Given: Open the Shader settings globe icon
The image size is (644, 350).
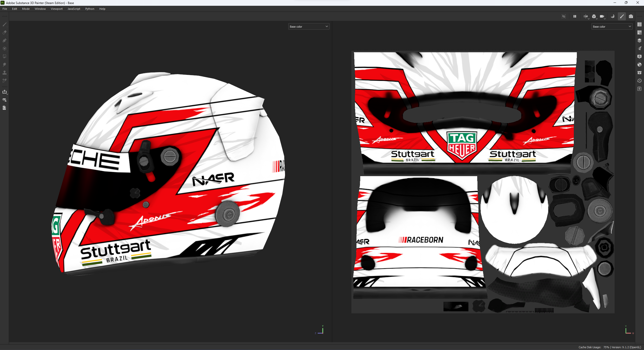Looking at the screenshot, I should click(x=639, y=65).
